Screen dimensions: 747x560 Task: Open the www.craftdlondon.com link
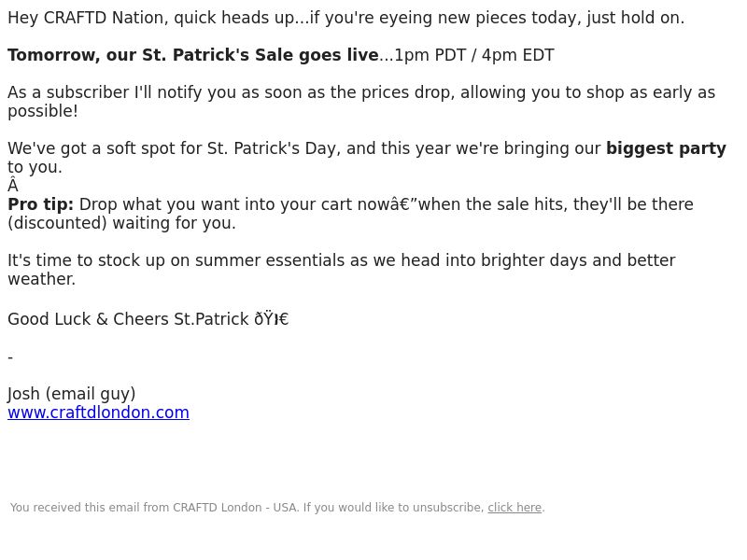[99, 413]
